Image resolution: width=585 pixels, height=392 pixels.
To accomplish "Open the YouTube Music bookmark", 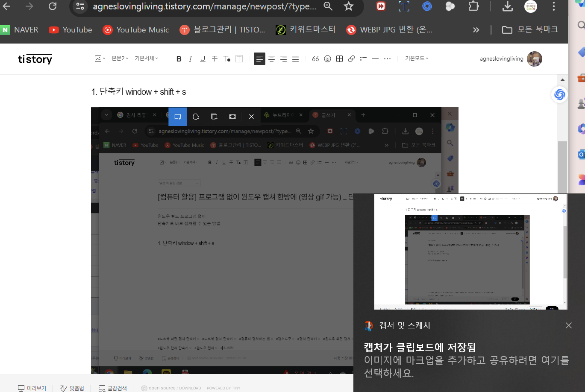I will pos(135,29).
